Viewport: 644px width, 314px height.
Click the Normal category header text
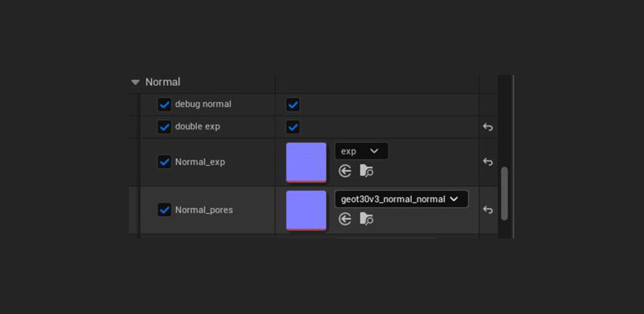pyautogui.click(x=163, y=82)
